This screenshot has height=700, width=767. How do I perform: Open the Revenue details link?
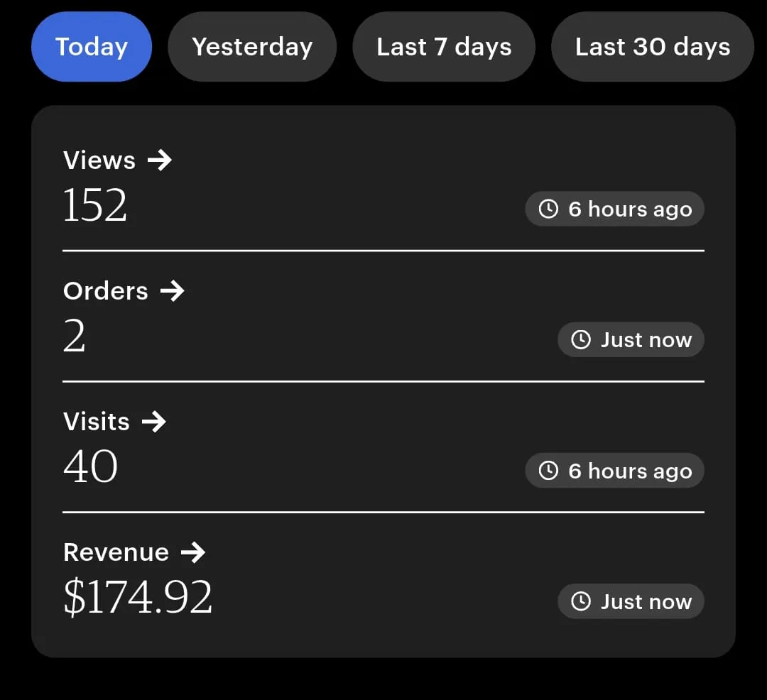[x=116, y=552]
